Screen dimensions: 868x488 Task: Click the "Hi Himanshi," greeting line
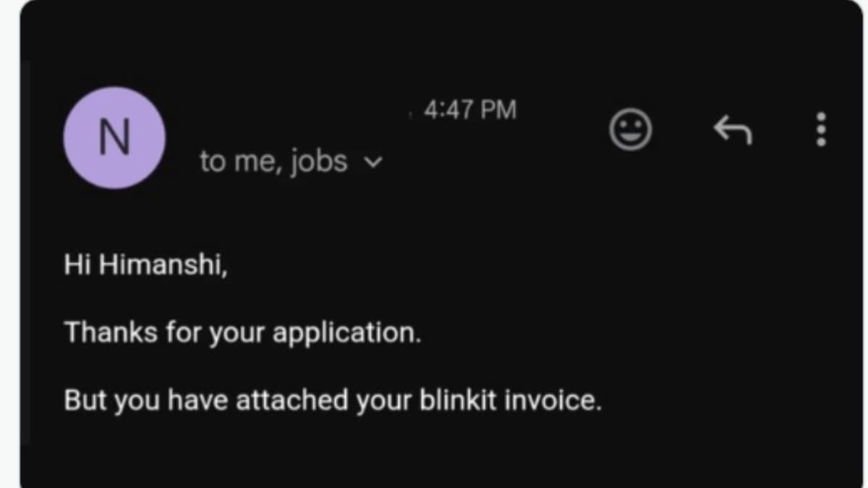click(x=145, y=265)
